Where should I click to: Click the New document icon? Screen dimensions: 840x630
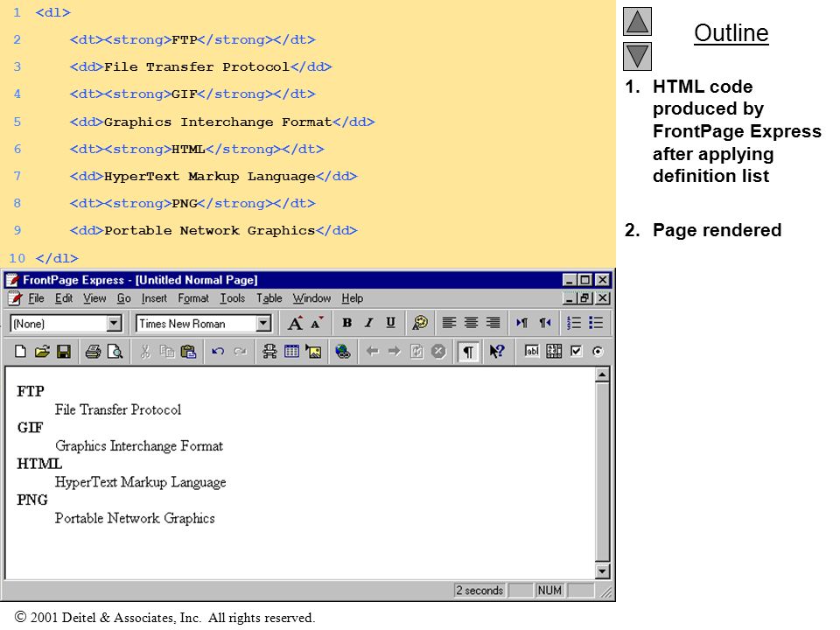point(20,352)
